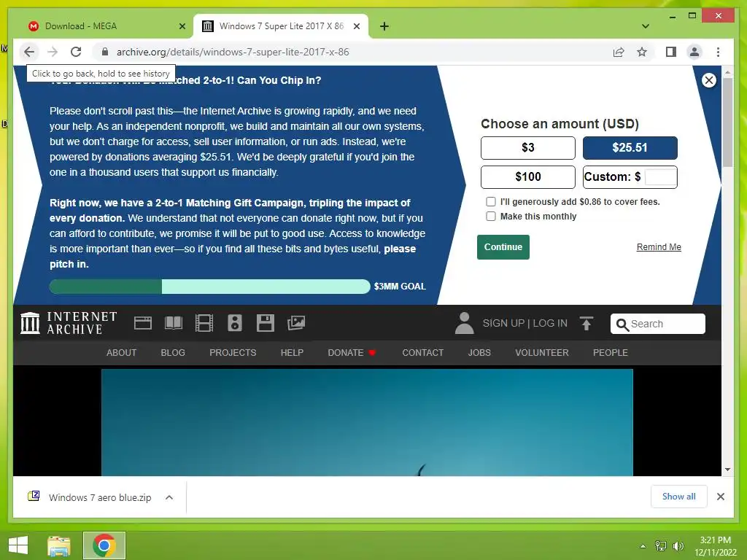Show hidden system tray icons
The width and height of the screenshot is (747, 560).
643,546
